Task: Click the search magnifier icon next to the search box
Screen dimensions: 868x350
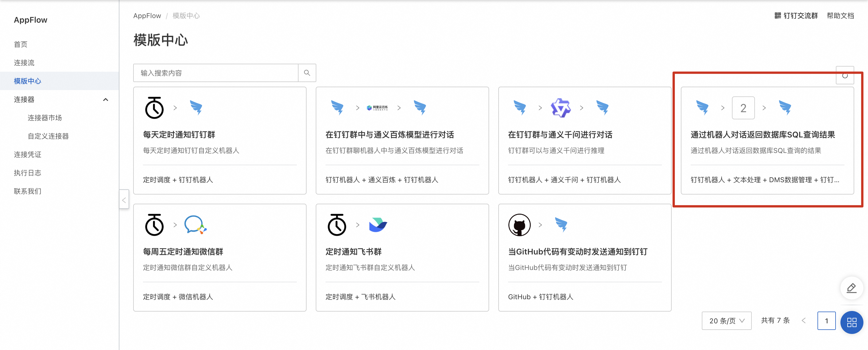Action: coord(307,72)
